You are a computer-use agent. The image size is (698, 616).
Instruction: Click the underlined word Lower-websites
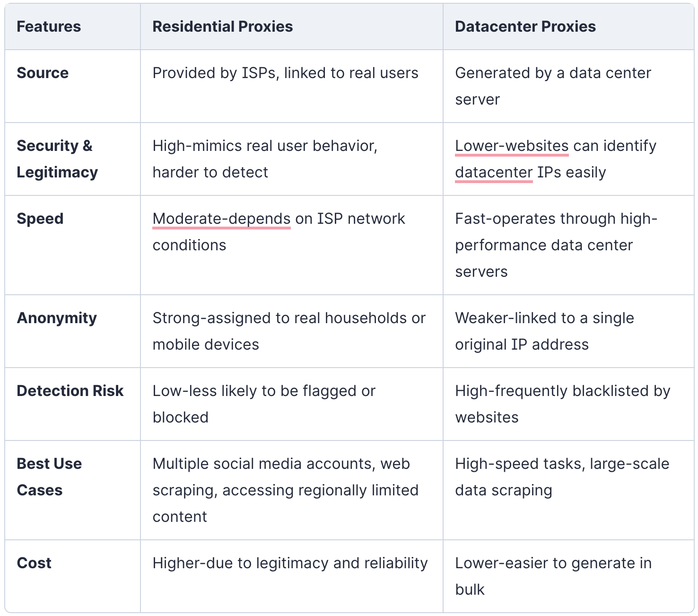tap(512, 146)
